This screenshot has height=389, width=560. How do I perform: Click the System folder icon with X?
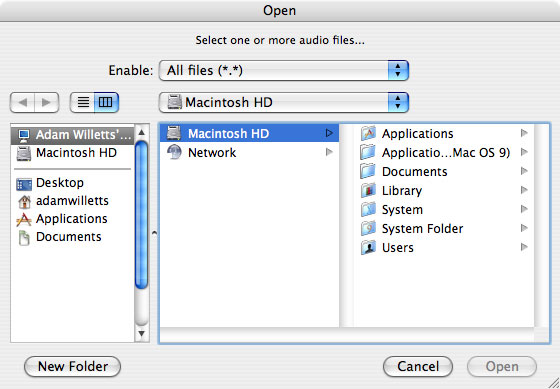click(x=368, y=209)
